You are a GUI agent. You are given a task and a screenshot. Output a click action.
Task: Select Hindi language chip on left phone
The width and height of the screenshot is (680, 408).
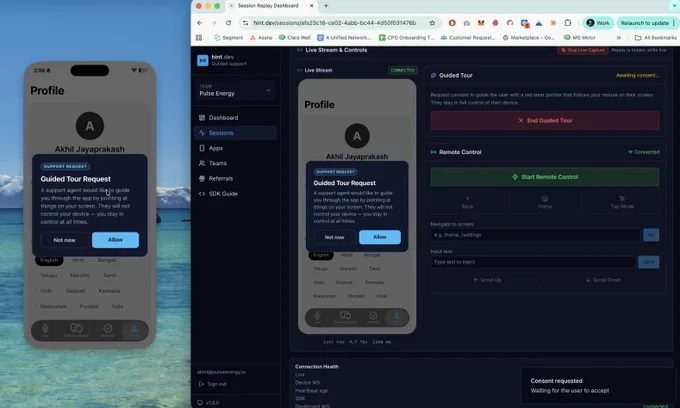tap(78, 260)
